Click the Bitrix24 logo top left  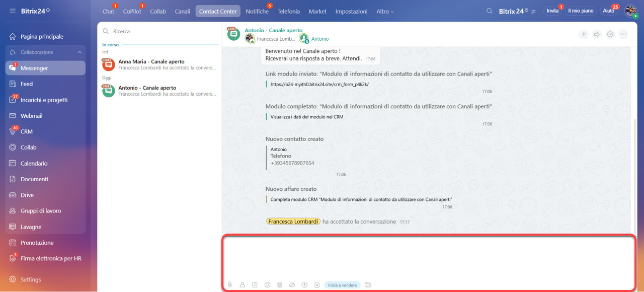coord(35,11)
